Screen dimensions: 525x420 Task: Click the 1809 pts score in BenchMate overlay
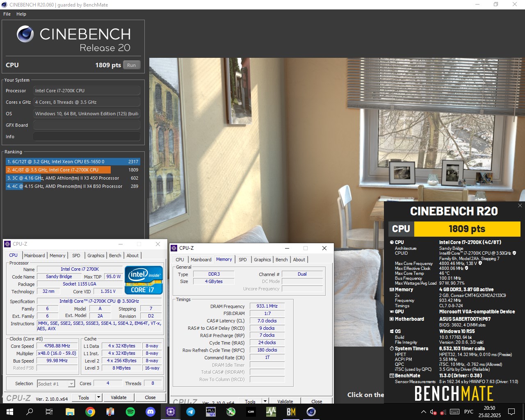point(467,229)
